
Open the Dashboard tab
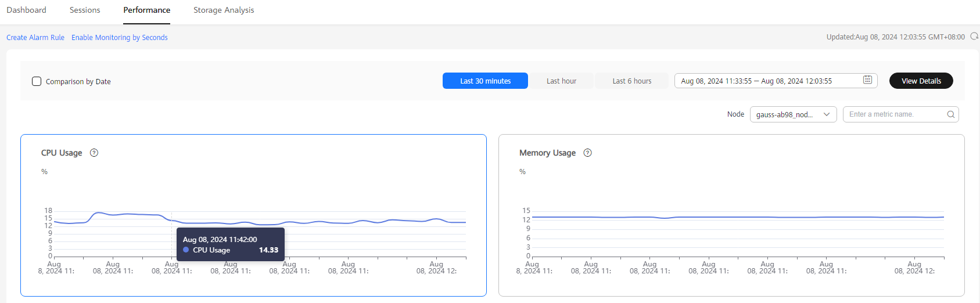click(26, 10)
